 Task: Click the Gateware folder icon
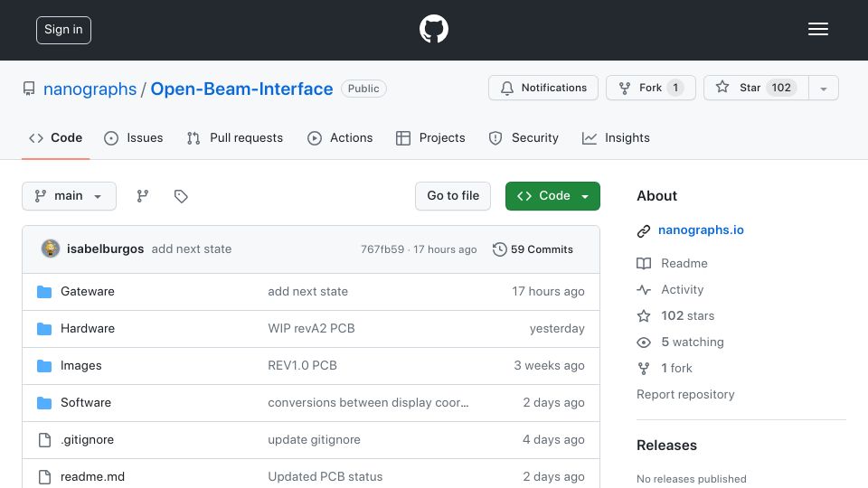(44, 292)
